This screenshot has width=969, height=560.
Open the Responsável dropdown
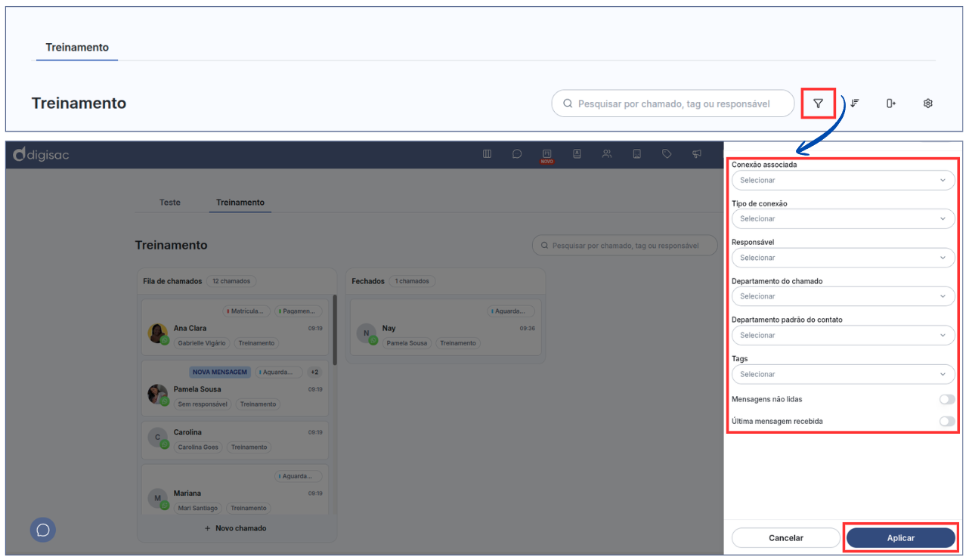tap(843, 258)
